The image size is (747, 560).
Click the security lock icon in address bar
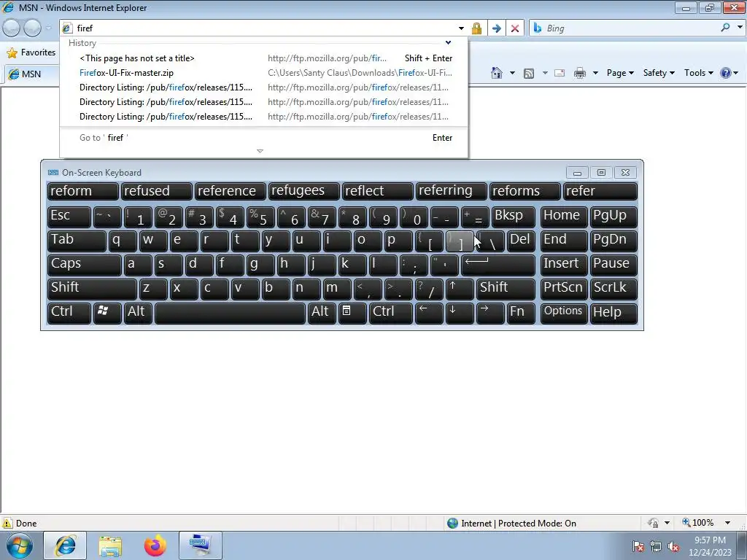click(476, 28)
